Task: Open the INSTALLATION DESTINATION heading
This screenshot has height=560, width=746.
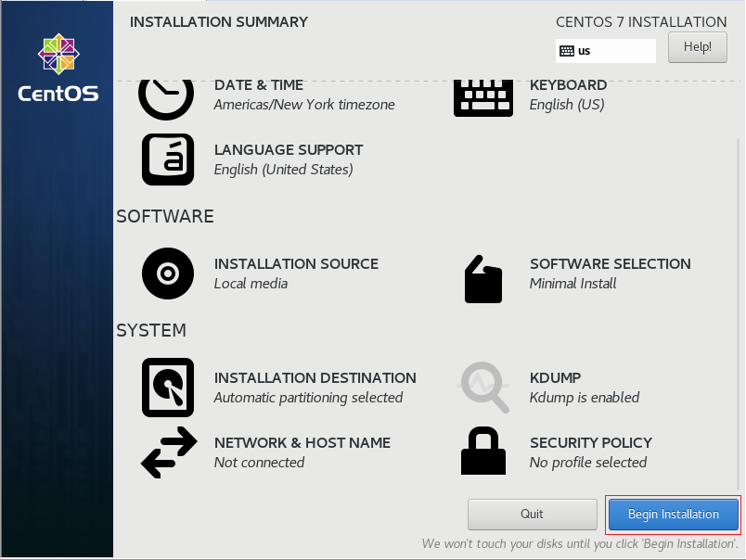Action: (315, 378)
